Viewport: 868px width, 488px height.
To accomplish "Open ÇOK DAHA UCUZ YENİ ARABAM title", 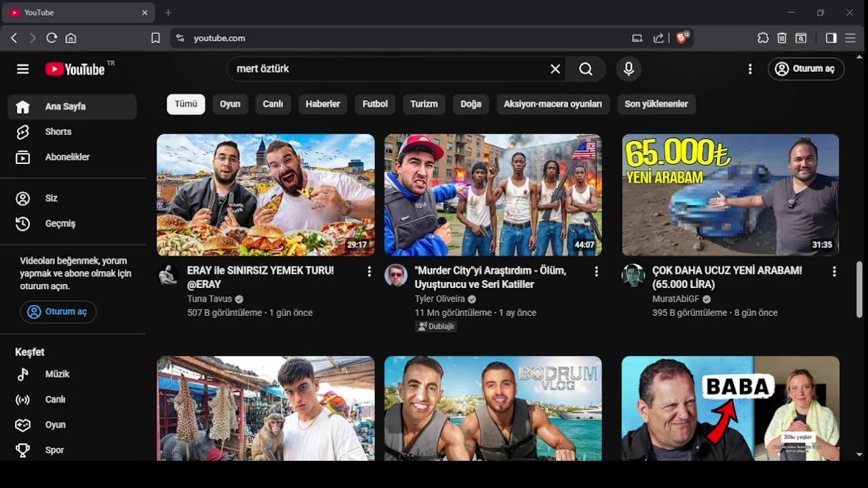I will tap(727, 277).
